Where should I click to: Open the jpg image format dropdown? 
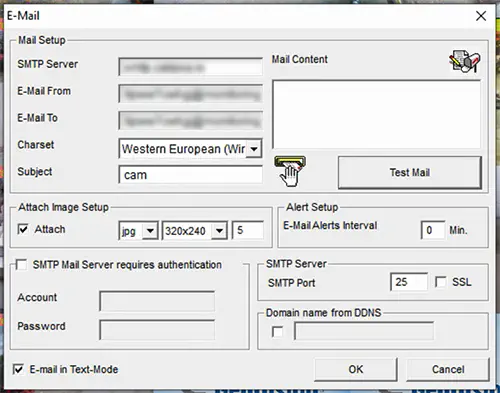150,231
